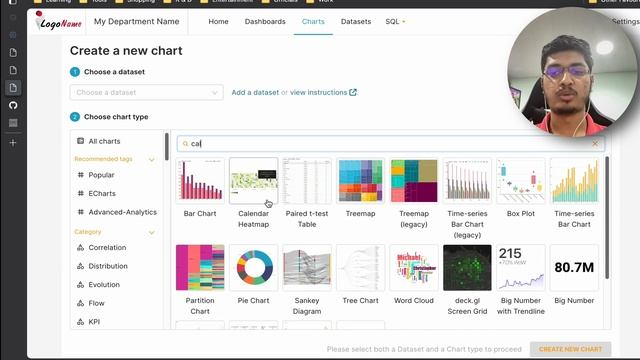Click the external link icon after view instructions

pos(353,93)
